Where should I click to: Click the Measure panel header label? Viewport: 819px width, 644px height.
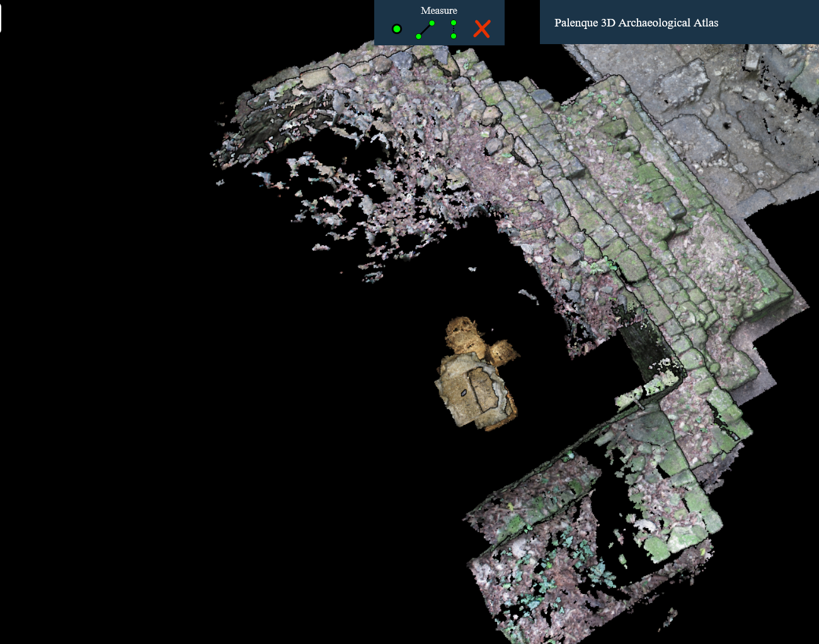pos(439,10)
